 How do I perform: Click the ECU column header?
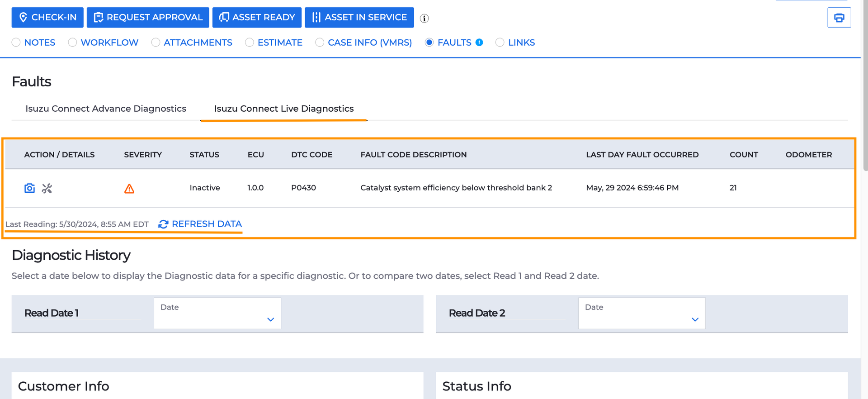[256, 155]
